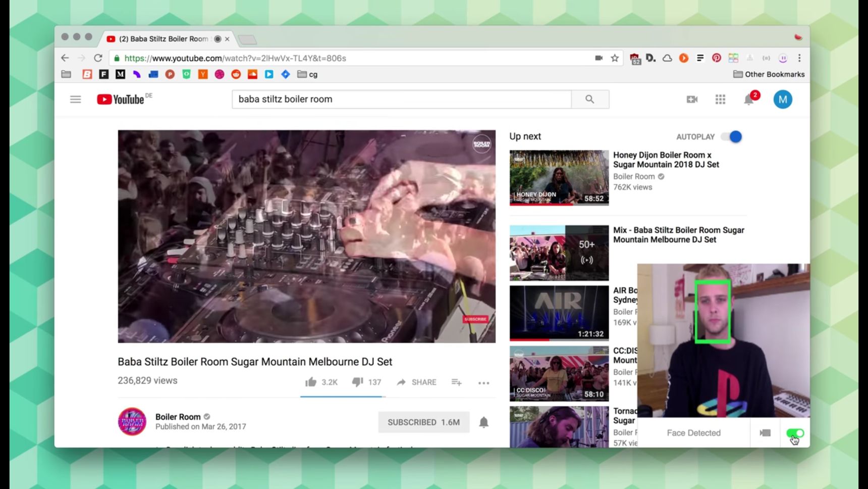The width and height of the screenshot is (868, 489).
Task: Click the camera icon in the address bar
Action: click(x=599, y=58)
